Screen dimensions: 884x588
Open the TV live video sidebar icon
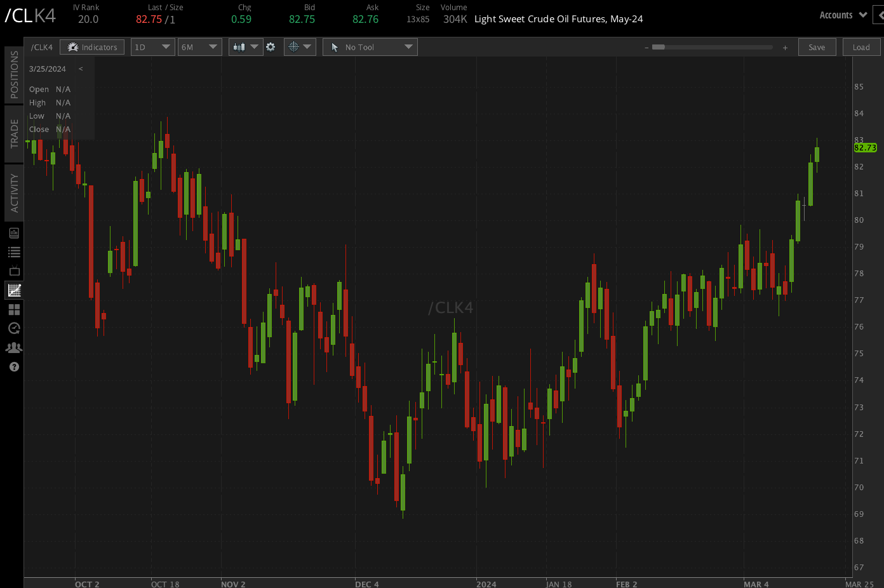click(x=14, y=271)
